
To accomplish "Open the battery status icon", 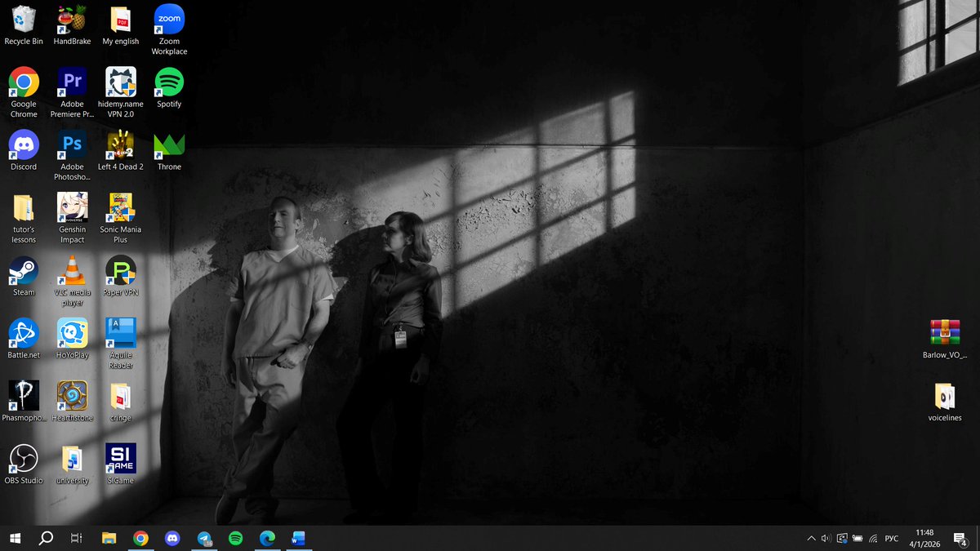I will coord(857,539).
